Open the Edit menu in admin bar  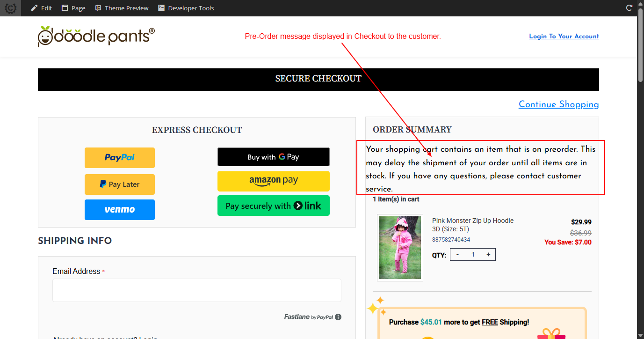pyautogui.click(x=42, y=8)
